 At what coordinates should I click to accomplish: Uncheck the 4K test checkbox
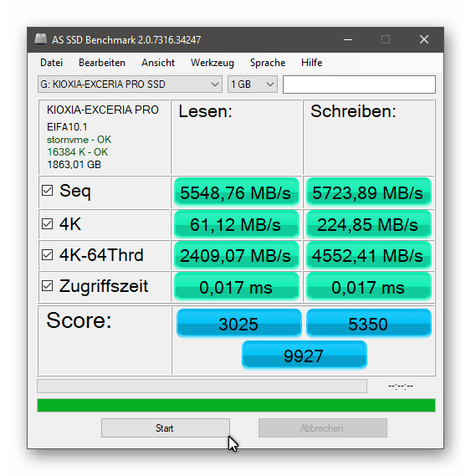click(x=48, y=224)
